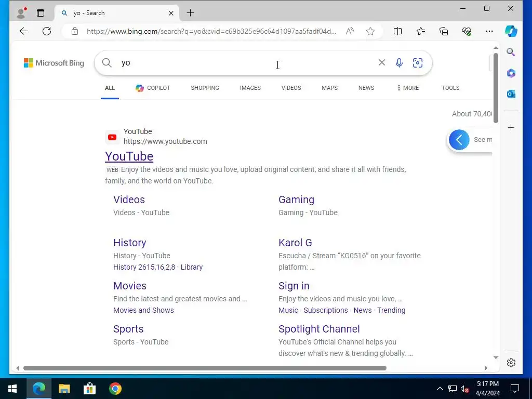
Task: Click the address bar URL
Action: [211, 31]
